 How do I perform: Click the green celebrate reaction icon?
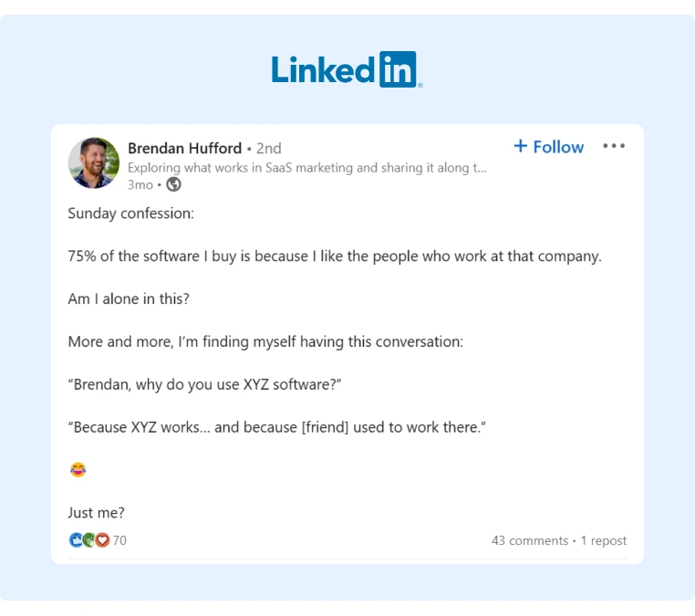coord(89,539)
